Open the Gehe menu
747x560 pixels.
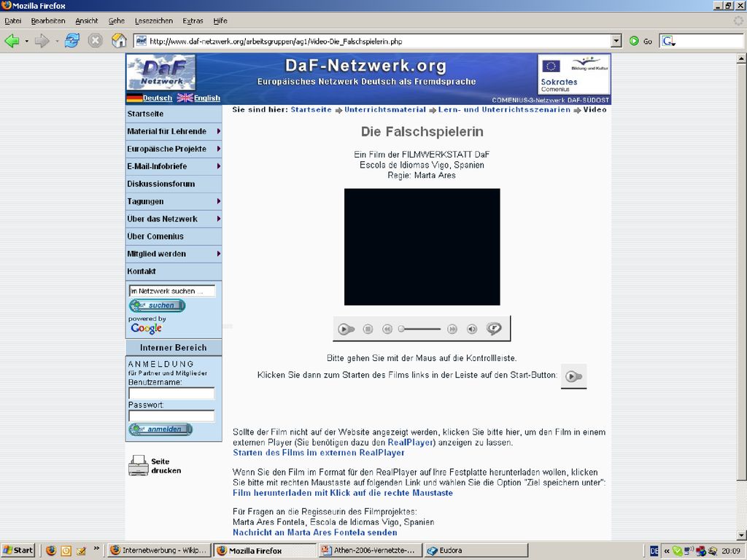coord(116,21)
